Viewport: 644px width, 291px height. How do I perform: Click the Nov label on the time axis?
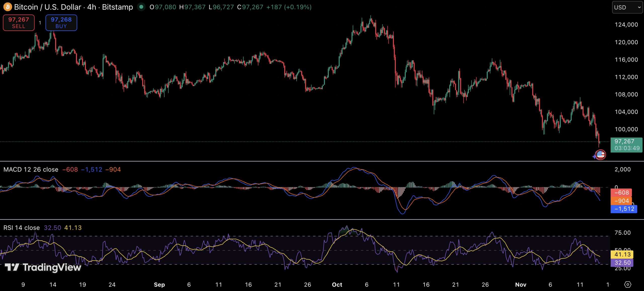(520, 284)
